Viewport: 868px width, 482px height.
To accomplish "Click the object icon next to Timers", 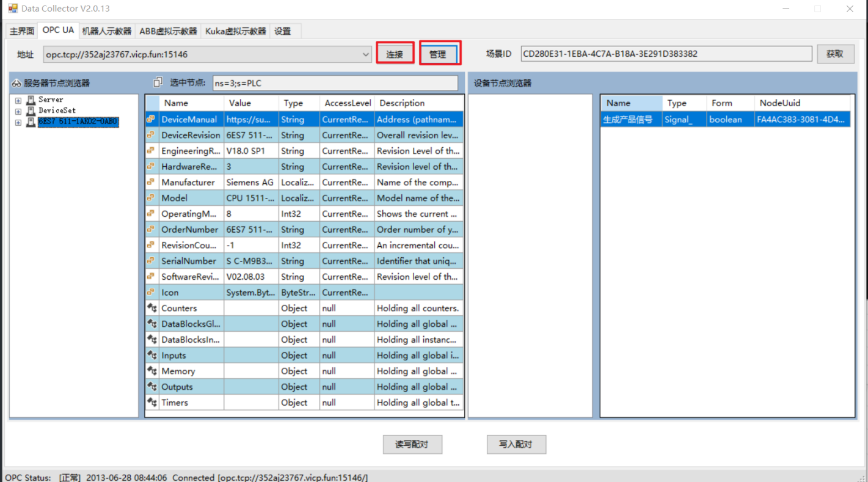I will coord(151,403).
